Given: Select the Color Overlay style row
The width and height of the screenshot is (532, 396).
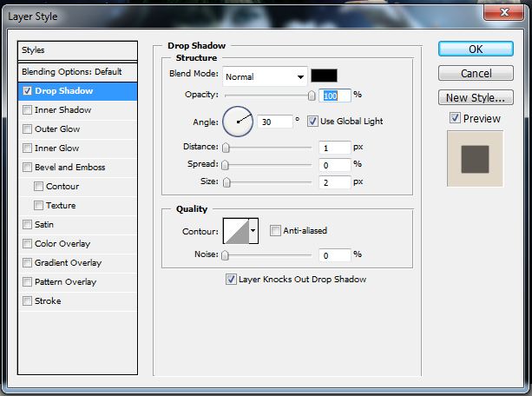Looking at the screenshot, I should pos(78,243).
